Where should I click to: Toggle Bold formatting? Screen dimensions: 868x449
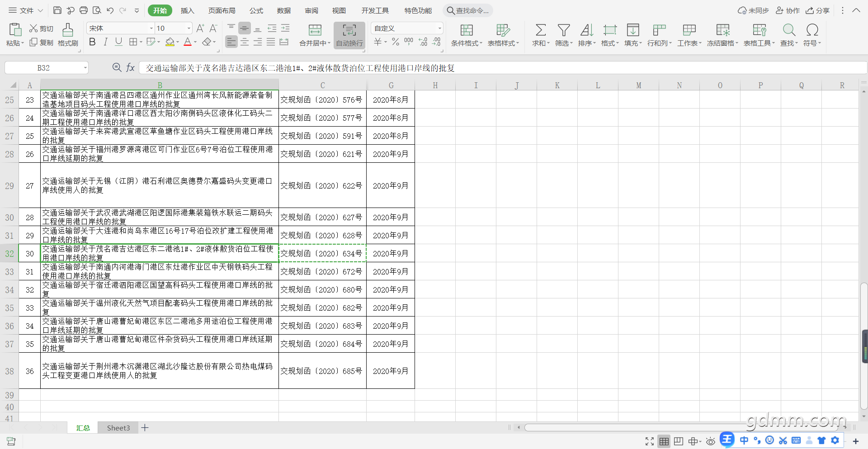pyautogui.click(x=92, y=42)
